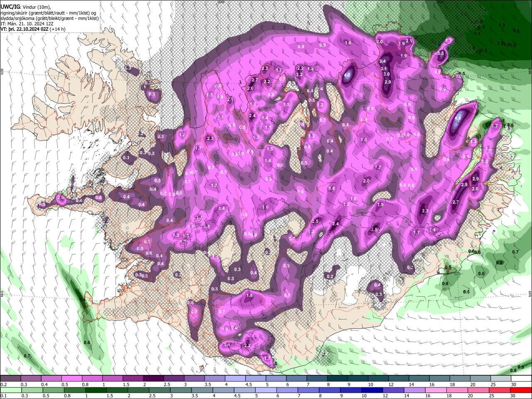The height and width of the screenshot is (399, 532).
Task: Click the pale grey 25–30 snow legend swatch
Action: (500, 379)
